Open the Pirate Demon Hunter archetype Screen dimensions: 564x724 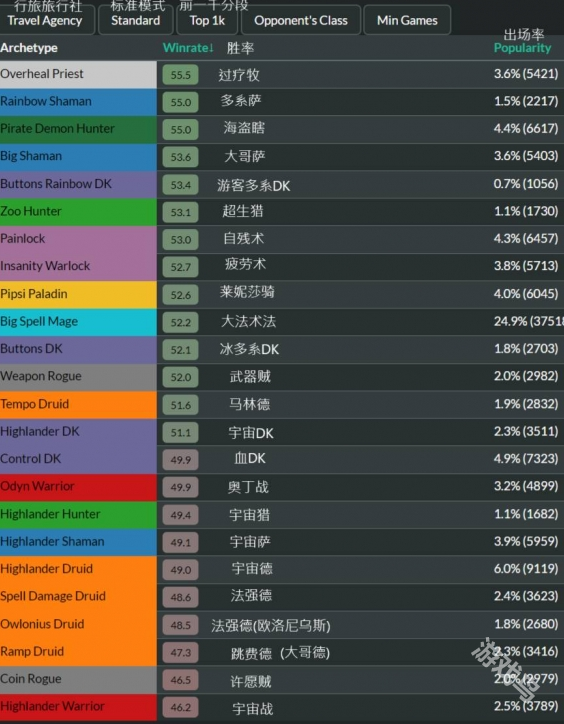78,129
